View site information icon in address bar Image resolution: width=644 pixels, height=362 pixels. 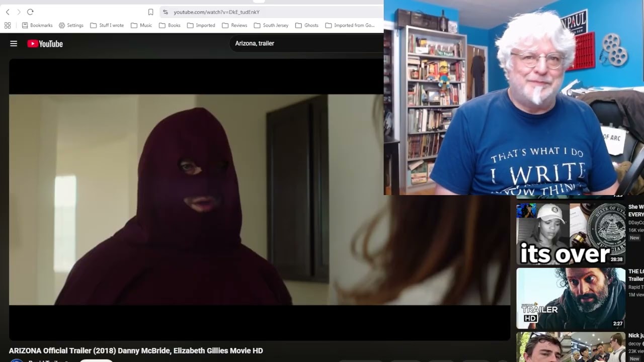click(166, 12)
